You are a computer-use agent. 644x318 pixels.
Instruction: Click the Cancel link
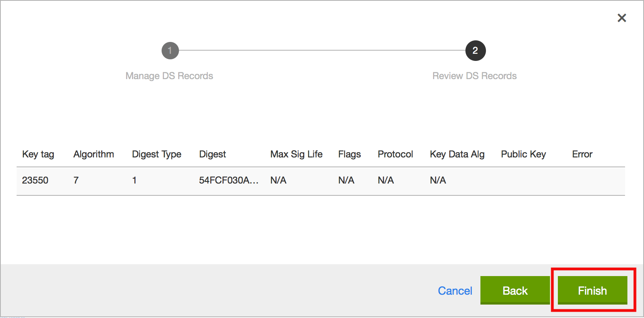[x=455, y=291]
